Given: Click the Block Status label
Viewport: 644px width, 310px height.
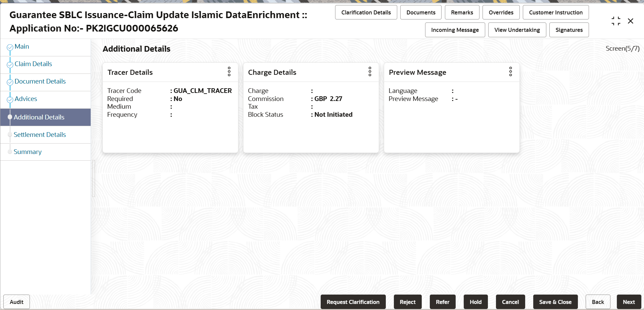Looking at the screenshot, I should (265, 114).
